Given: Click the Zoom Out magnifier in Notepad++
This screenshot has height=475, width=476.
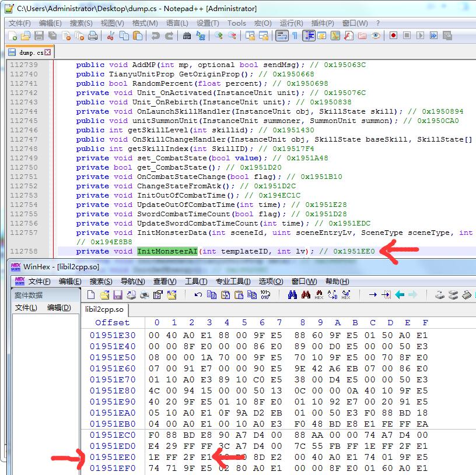Looking at the screenshot, I should click(x=232, y=36).
